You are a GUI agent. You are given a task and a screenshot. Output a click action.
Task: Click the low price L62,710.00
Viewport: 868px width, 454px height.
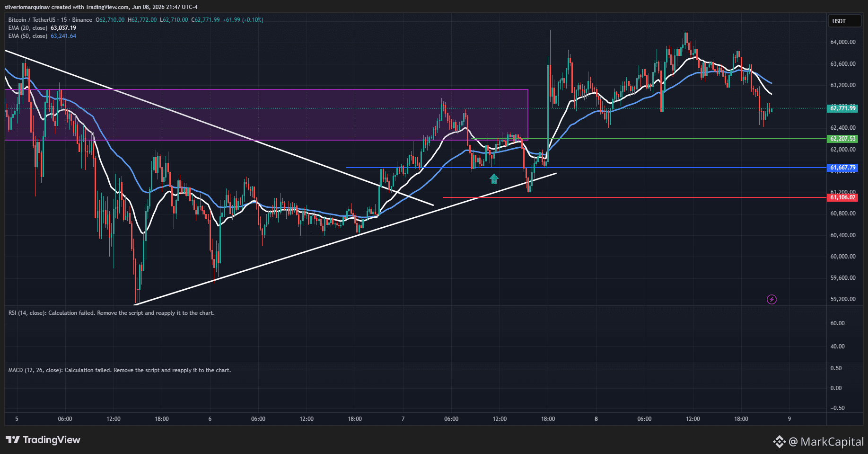[174, 20]
